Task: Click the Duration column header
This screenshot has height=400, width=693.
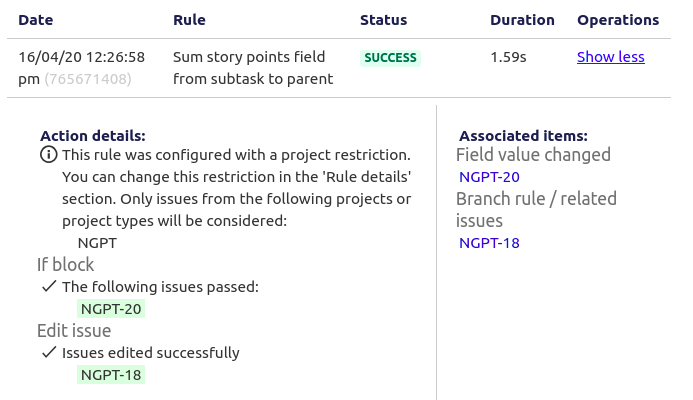Action: click(522, 20)
